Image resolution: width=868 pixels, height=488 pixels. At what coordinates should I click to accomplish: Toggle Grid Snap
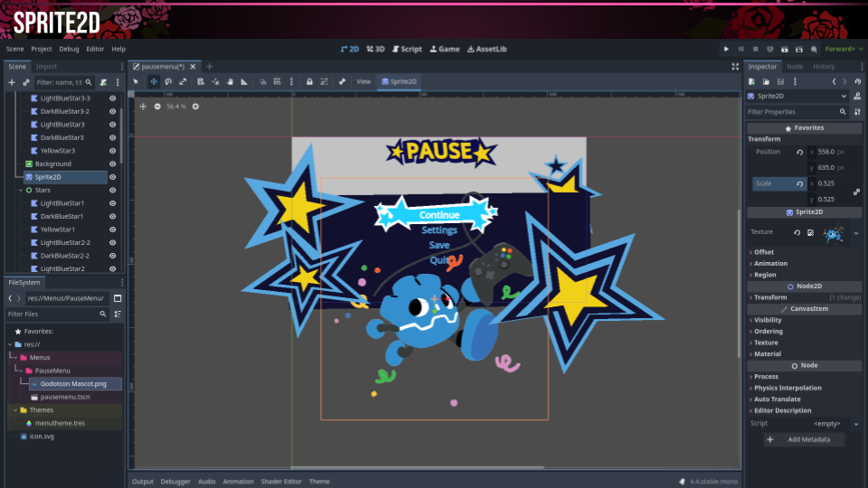coord(277,82)
